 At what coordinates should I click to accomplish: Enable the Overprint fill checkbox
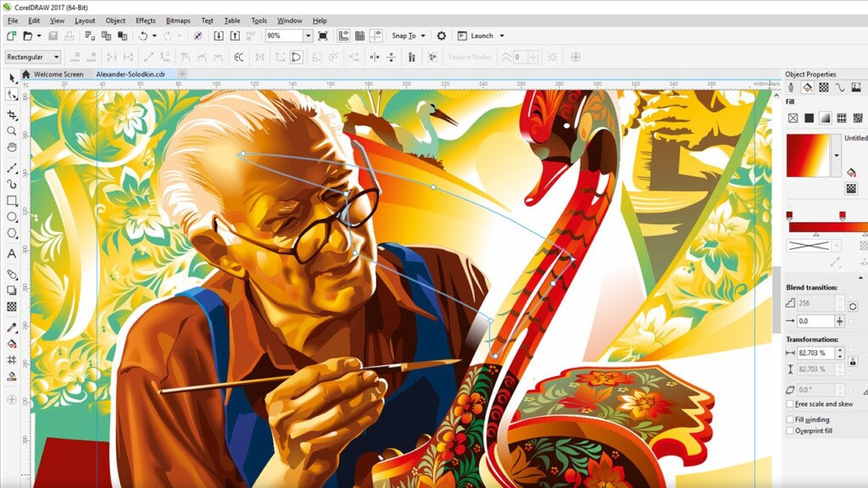click(x=790, y=430)
